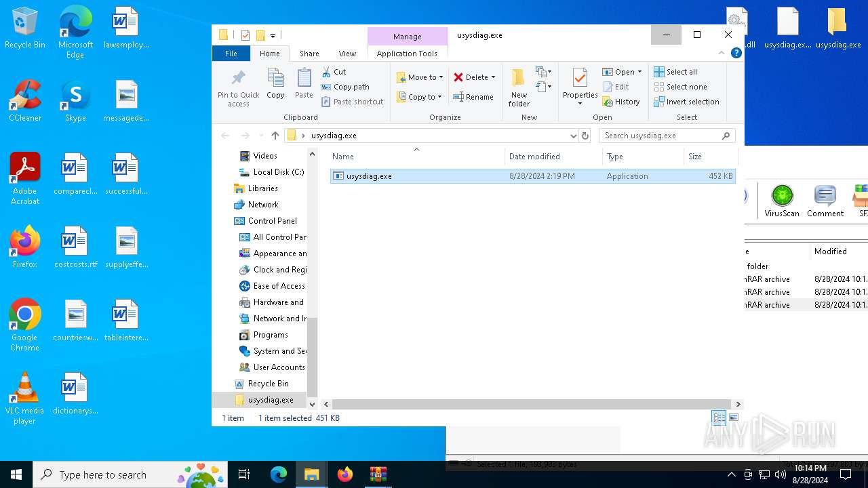Open Windows Start menu
868x488 pixels.
(16, 474)
